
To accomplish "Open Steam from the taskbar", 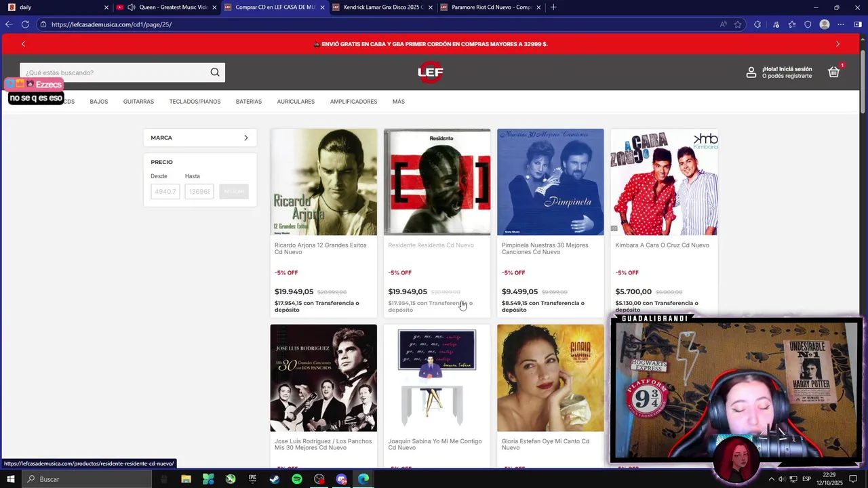I will pyautogui.click(x=275, y=479).
